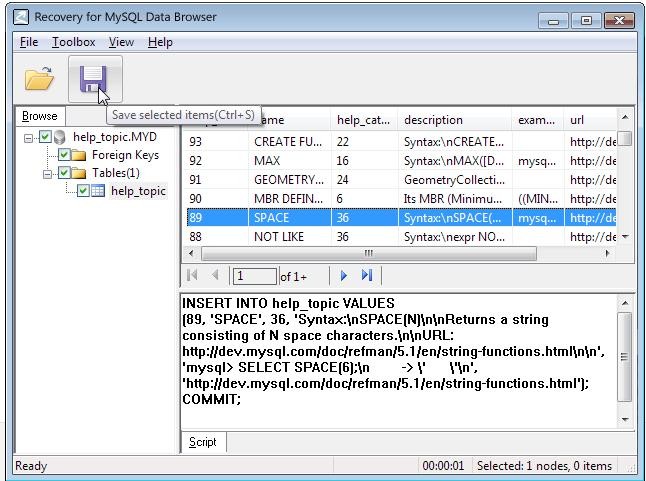This screenshot has width=646, height=481.
Task: Uncheck the help_topic.MYD checkbox
Action: (45, 137)
